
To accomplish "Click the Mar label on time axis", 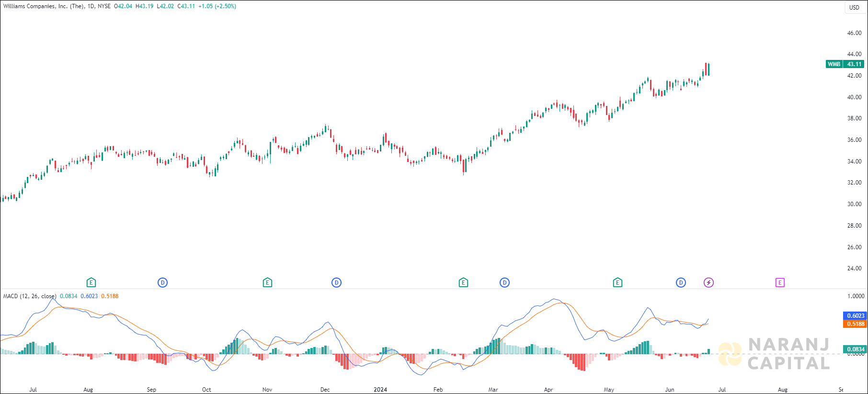I will click(493, 390).
